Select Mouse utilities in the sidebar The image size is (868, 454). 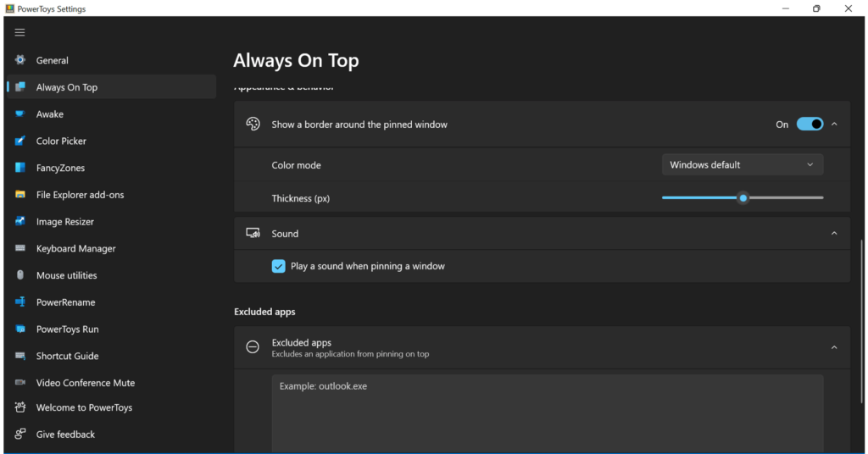(x=111, y=275)
